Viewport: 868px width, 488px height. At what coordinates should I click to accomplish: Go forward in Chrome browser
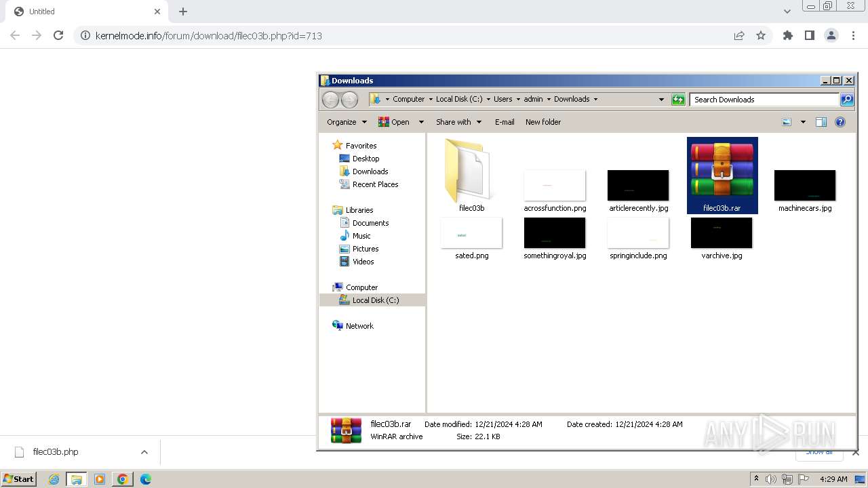(x=37, y=35)
